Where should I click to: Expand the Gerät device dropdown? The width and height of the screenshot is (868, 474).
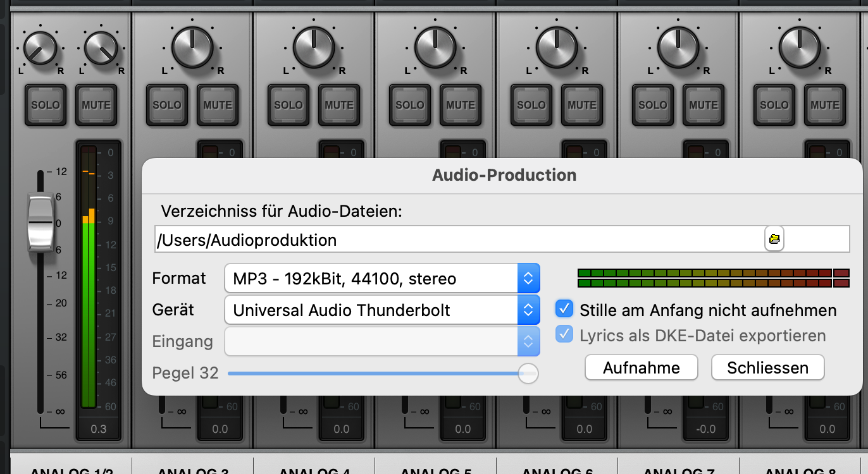coord(381,310)
